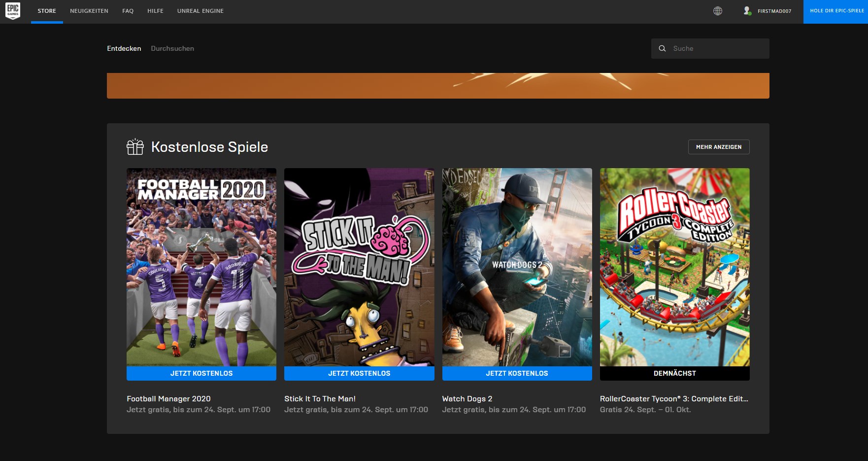The width and height of the screenshot is (868, 461).
Task: Focus the Suche search field
Action: 710,48
